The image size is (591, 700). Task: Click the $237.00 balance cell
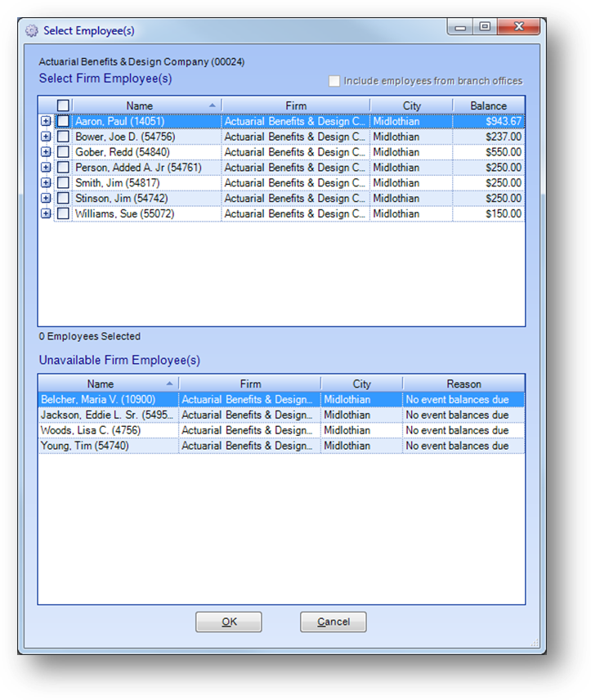[489, 137]
